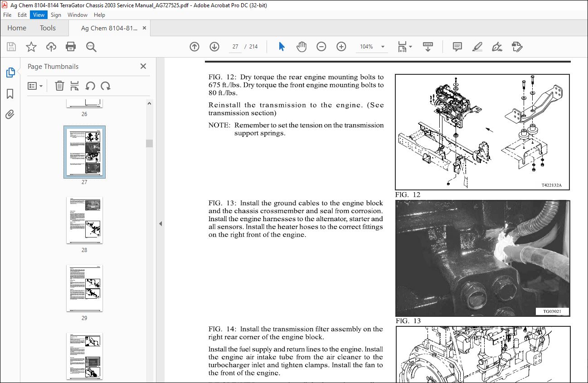The height and width of the screenshot is (383, 588).
Task: Select page 29 thumbnail
Action: coord(84,288)
